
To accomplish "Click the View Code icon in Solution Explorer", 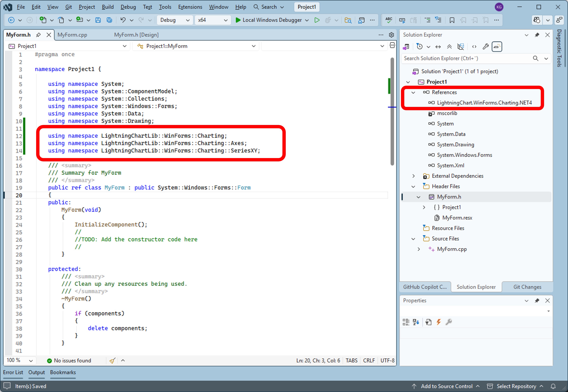I will pos(474,46).
